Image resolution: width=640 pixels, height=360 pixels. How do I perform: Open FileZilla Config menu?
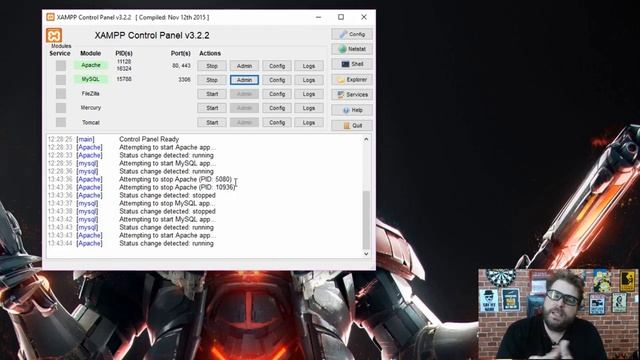tap(277, 94)
